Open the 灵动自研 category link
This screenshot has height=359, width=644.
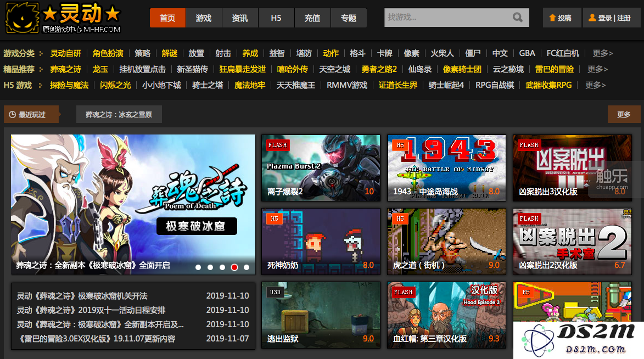(x=66, y=53)
